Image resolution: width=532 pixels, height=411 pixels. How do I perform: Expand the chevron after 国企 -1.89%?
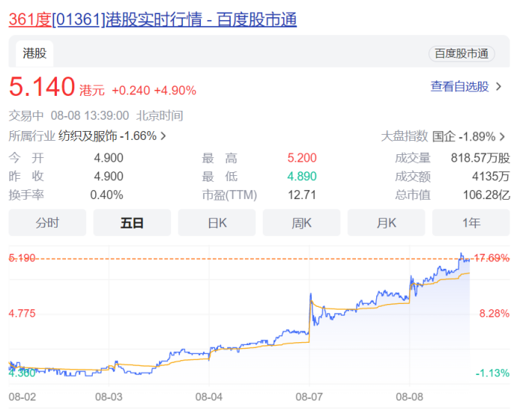[x=503, y=137]
